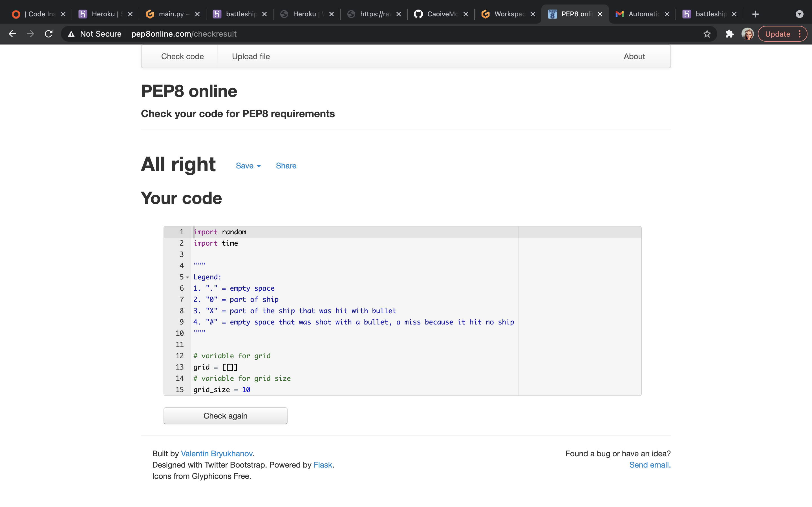Collapse the docstring fold at line 5
The width and height of the screenshot is (812, 507).
(187, 277)
